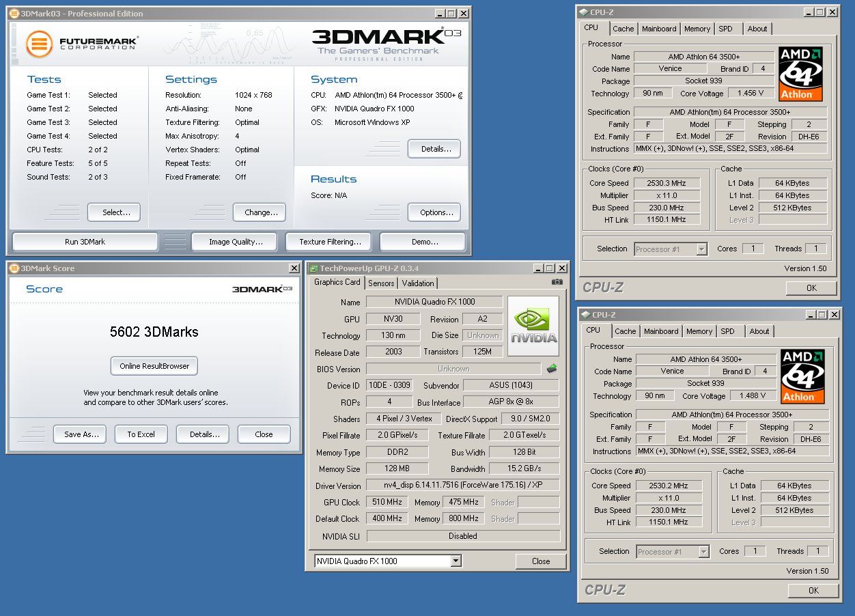Image resolution: width=855 pixels, height=616 pixels.
Task: Open Memory tab in lower CPU-Z
Action: pos(699,331)
